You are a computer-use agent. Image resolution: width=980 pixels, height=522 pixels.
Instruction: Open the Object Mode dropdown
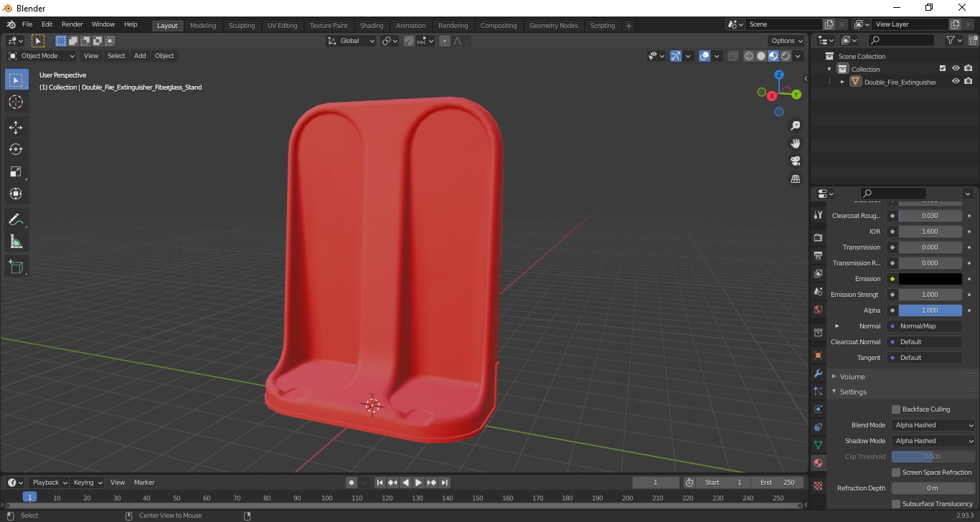pyautogui.click(x=42, y=56)
